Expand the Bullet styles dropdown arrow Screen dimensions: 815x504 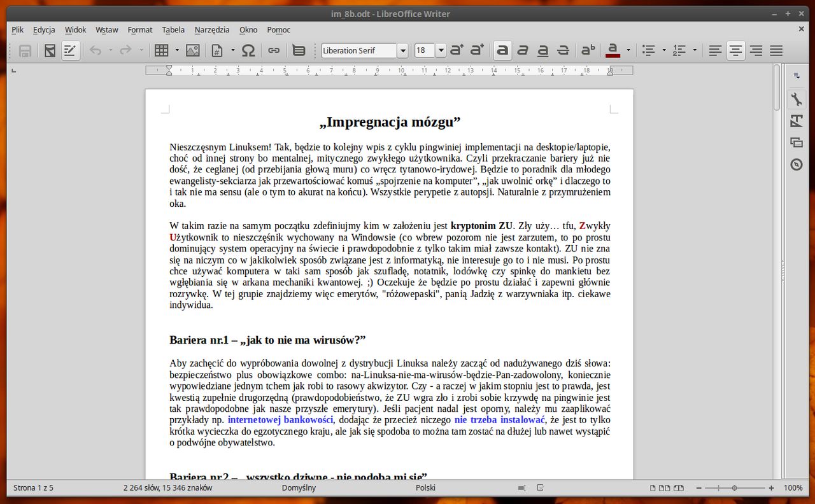pyautogui.click(x=664, y=50)
